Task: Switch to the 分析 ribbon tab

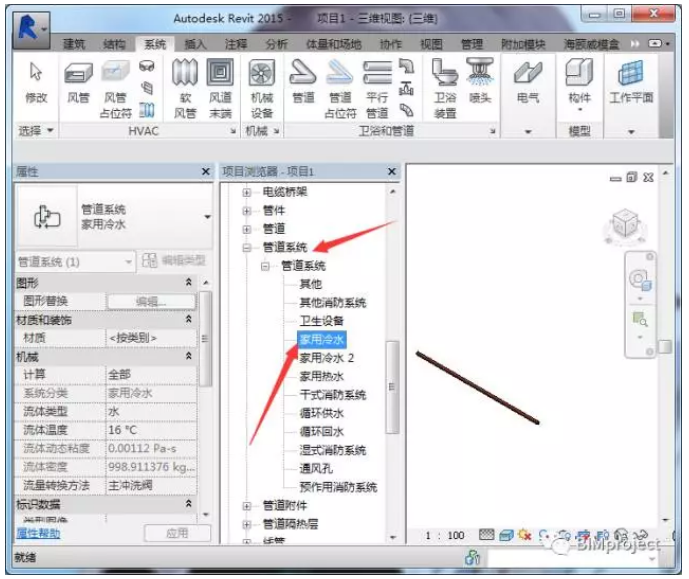Action: [277, 44]
